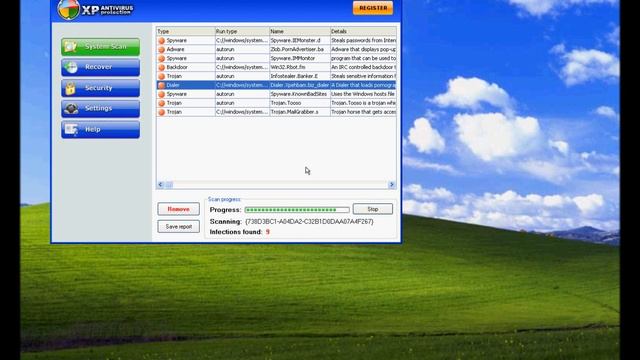Screen dimensions: 640x360
Task: Click the scan progress bar
Action: click(297, 210)
